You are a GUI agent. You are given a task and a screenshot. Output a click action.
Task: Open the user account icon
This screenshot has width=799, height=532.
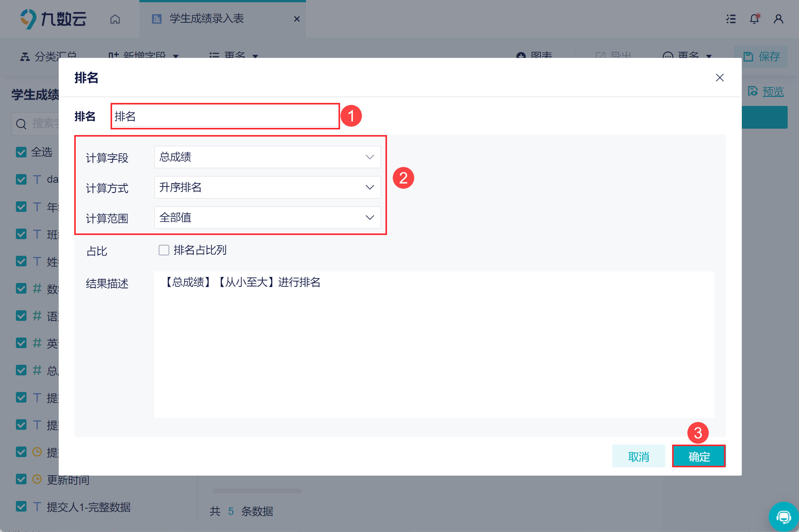click(779, 19)
